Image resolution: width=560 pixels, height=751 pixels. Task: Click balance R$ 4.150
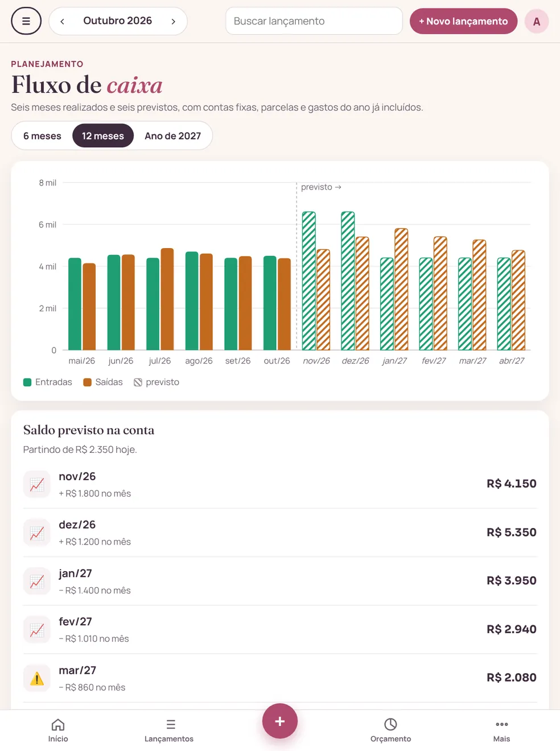[511, 484]
